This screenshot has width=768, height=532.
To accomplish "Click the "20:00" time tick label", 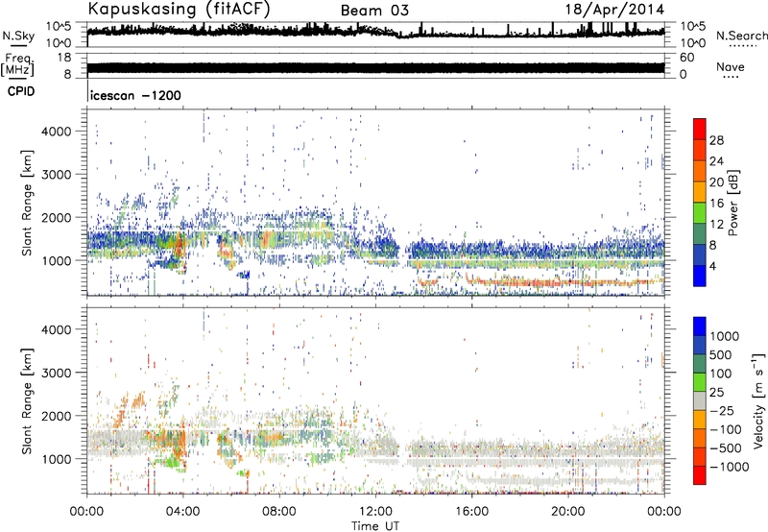I will tap(568, 512).
